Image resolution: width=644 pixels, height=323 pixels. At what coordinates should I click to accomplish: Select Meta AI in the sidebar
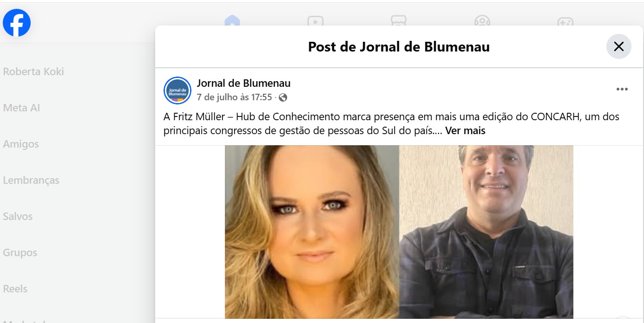(21, 108)
